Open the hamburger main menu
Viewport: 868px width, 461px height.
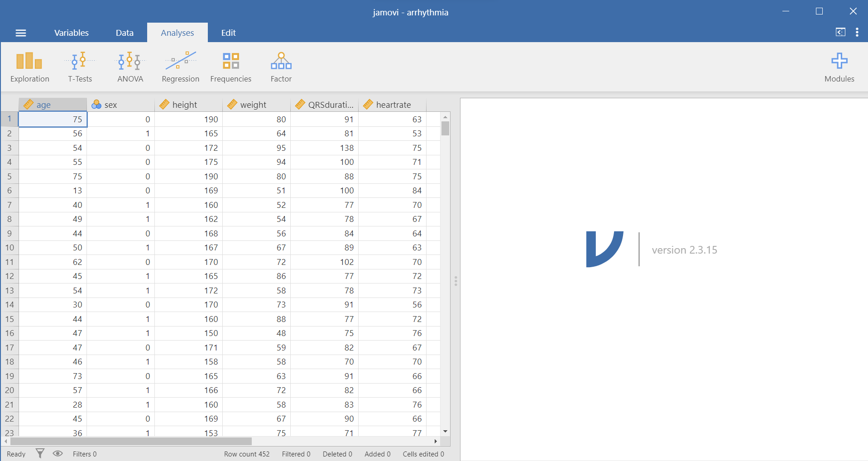21,33
